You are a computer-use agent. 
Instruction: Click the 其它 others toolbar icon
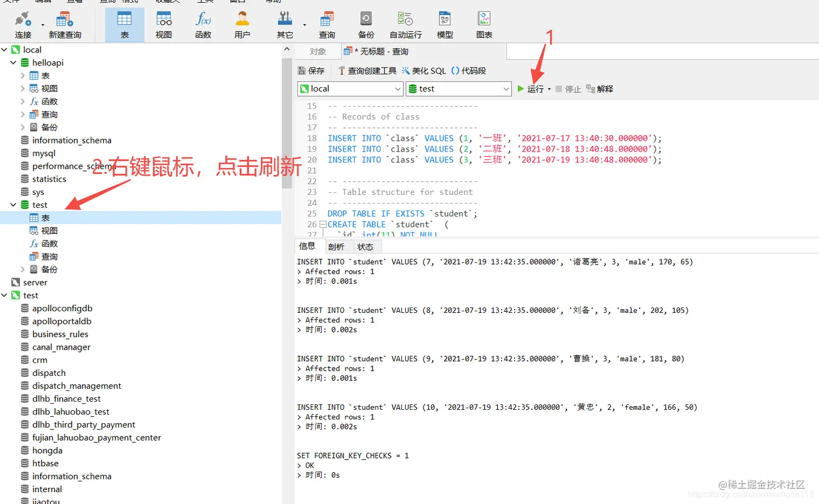(x=285, y=25)
